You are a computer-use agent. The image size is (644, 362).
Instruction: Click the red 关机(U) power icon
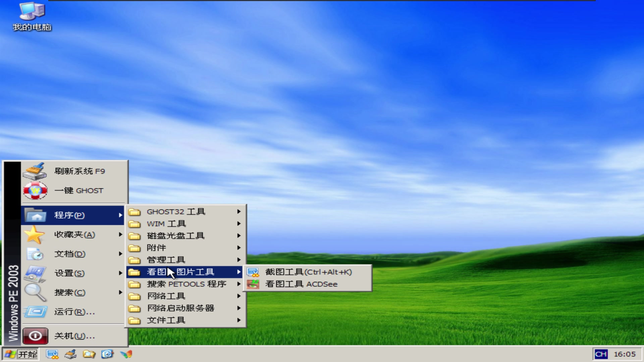(x=35, y=336)
